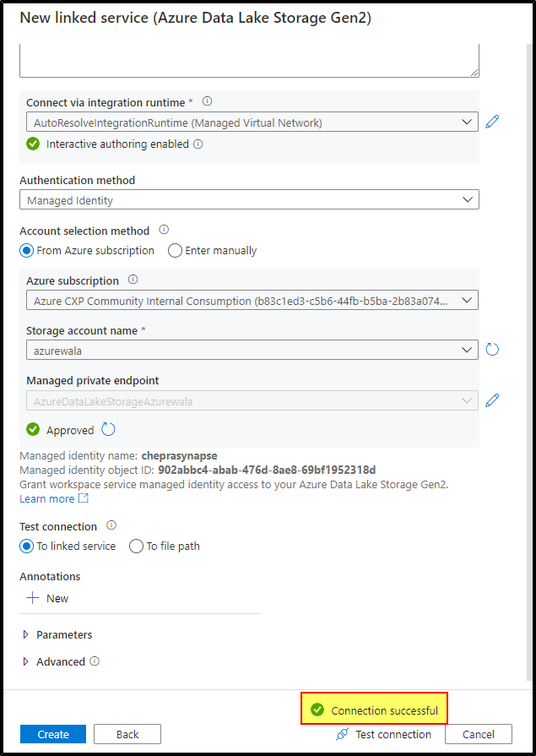Open the Authentication method dropdown
The image size is (536, 756).
(249, 199)
